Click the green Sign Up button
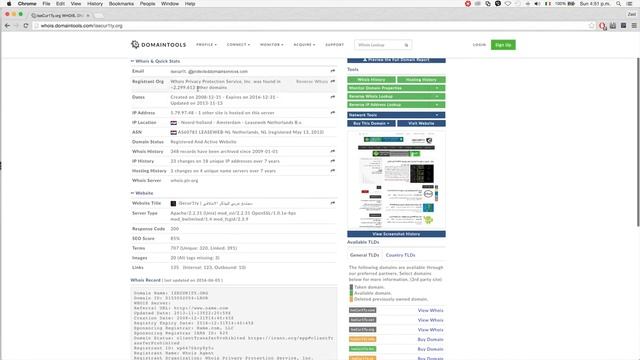This screenshot has width=640, height=360. (x=503, y=45)
